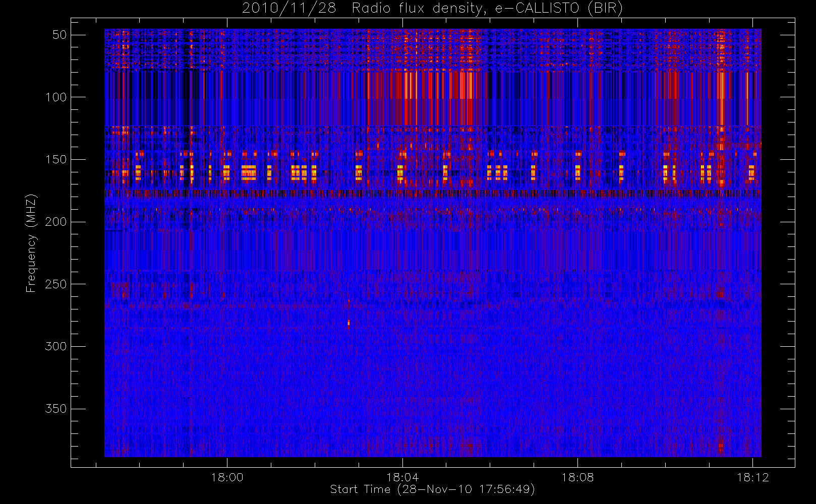This screenshot has height=504, width=816.
Task: Select the 200 MHz frequency tick label
Action: pos(56,222)
